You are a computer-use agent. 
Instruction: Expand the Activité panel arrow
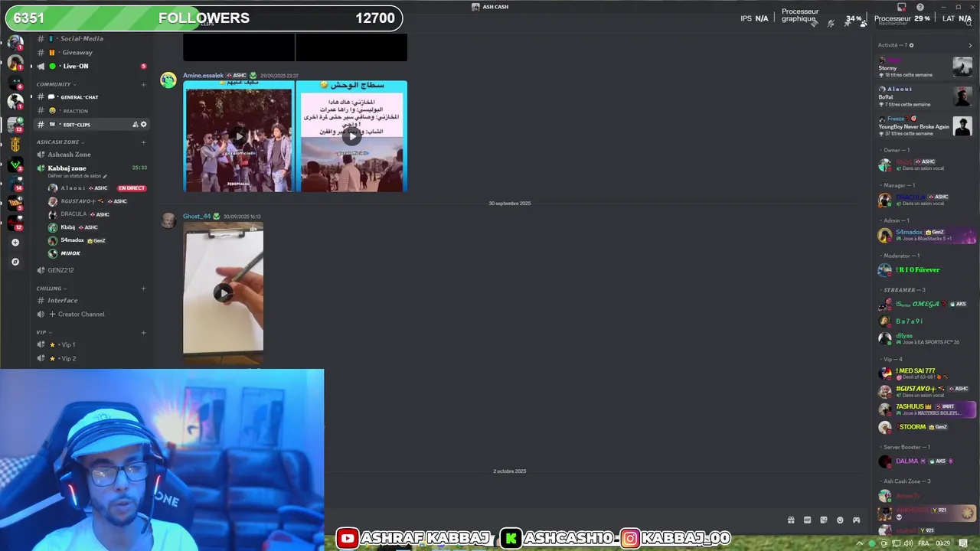tap(970, 45)
